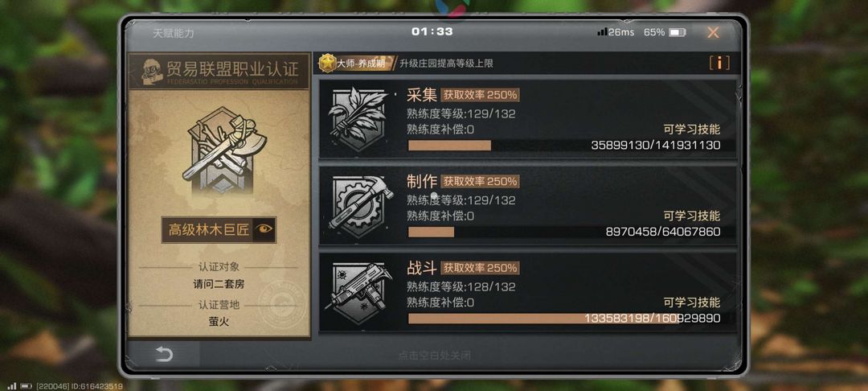The image size is (868, 391).
Task: Toggle the eye icon beside 高级林木巨匠
Action: [x=264, y=229]
